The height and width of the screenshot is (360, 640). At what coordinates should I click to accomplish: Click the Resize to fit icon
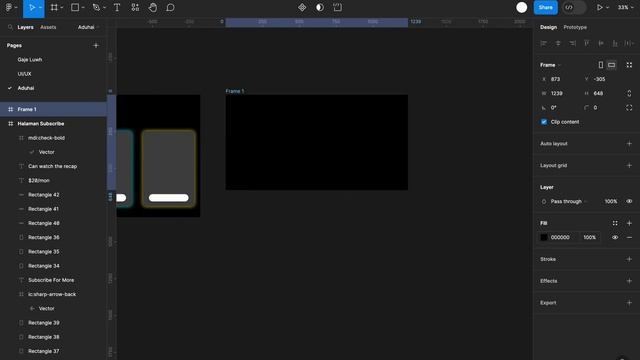(x=629, y=65)
